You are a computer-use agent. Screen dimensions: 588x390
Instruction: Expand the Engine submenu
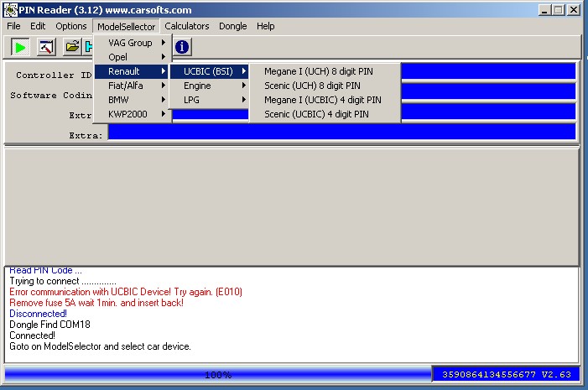[209, 86]
